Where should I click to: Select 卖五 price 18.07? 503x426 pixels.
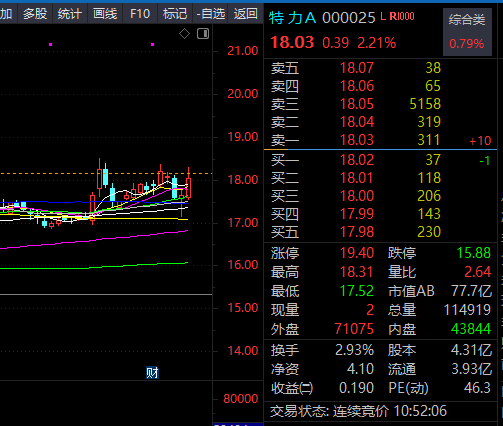coord(357,68)
